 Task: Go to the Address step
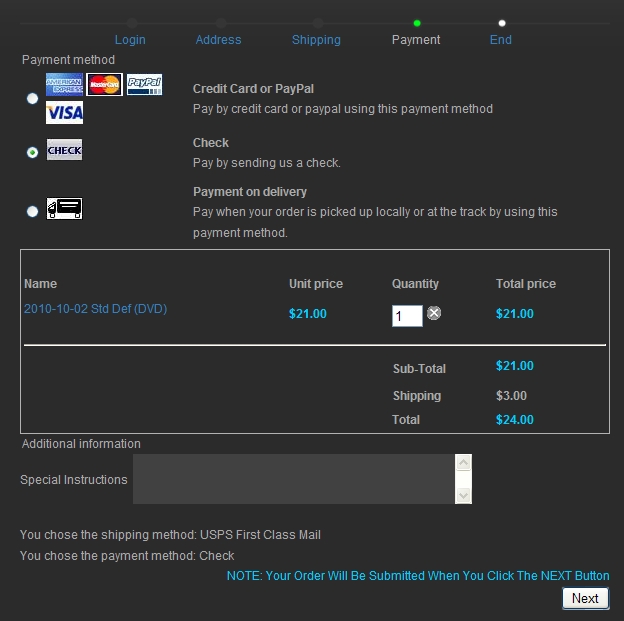218,40
